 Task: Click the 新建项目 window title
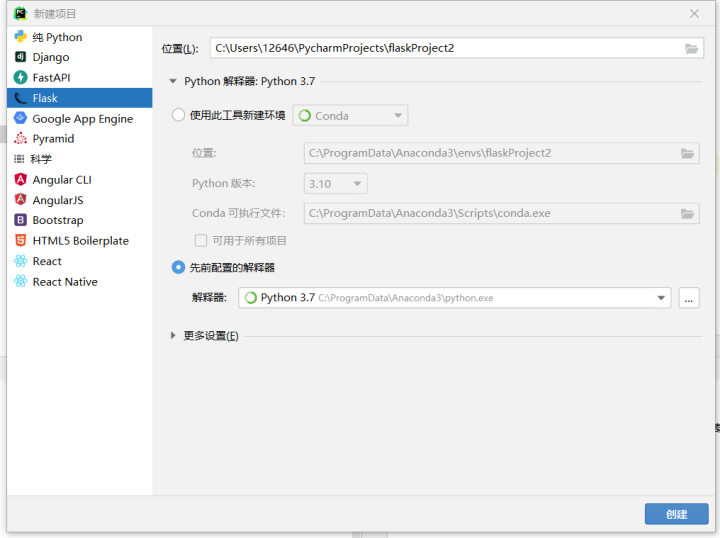[x=54, y=14]
